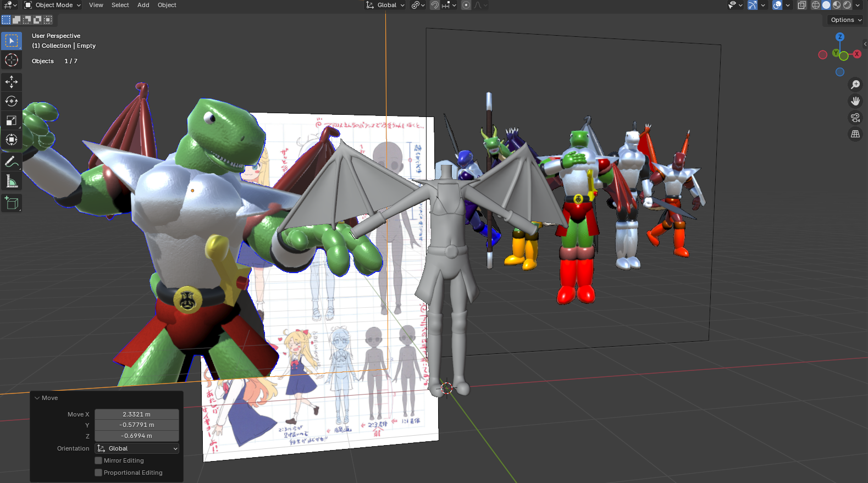Toggle camera view with camera icon

point(855,118)
